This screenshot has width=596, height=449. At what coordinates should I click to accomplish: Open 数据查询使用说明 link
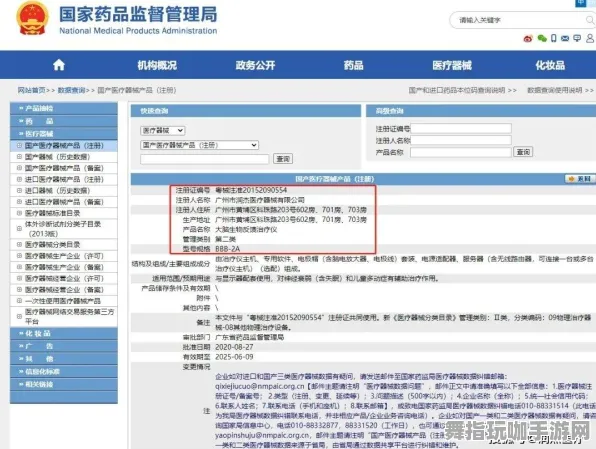555,90
